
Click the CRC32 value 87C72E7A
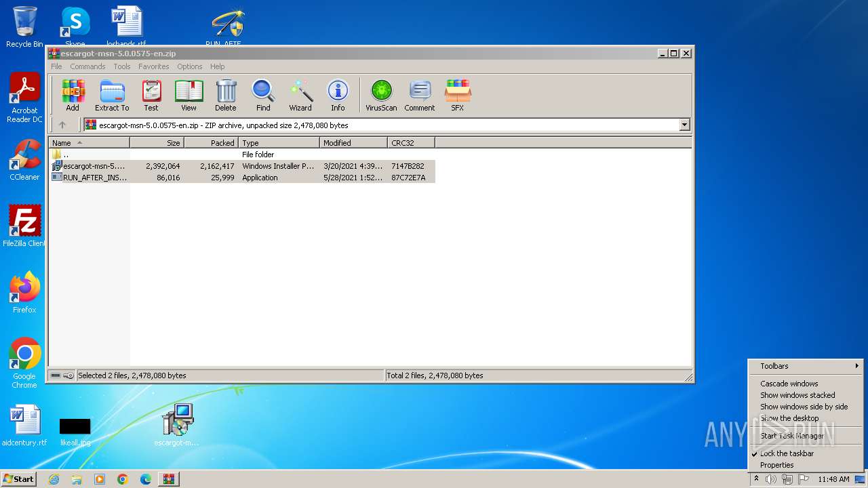408,178
